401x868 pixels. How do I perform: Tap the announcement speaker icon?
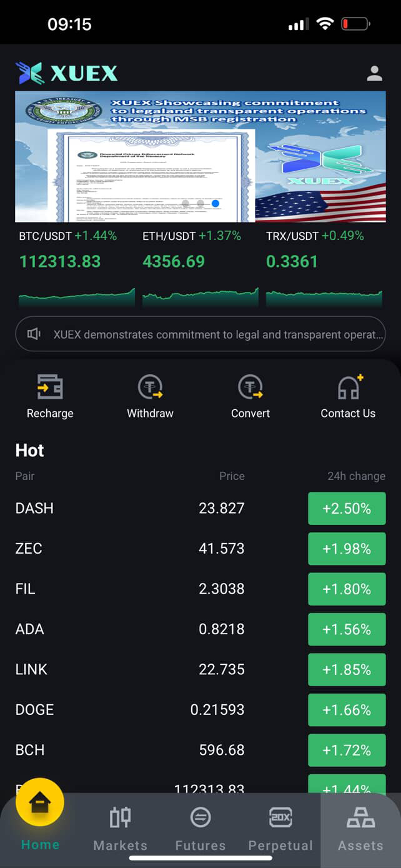[34, 334]
